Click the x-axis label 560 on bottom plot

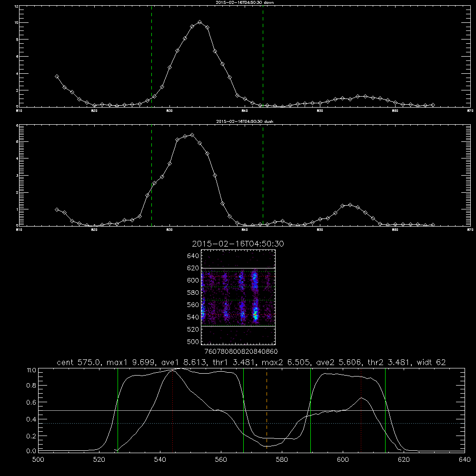click(221, 460)
